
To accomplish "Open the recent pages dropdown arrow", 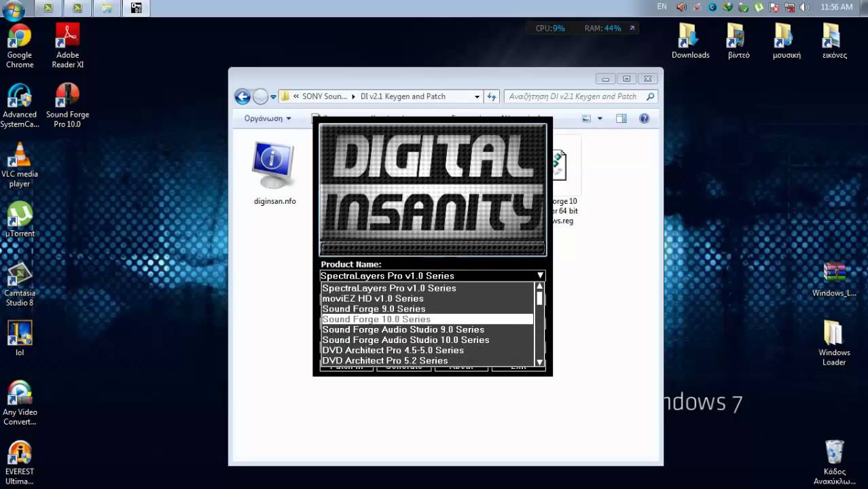I will click(274, 97).
